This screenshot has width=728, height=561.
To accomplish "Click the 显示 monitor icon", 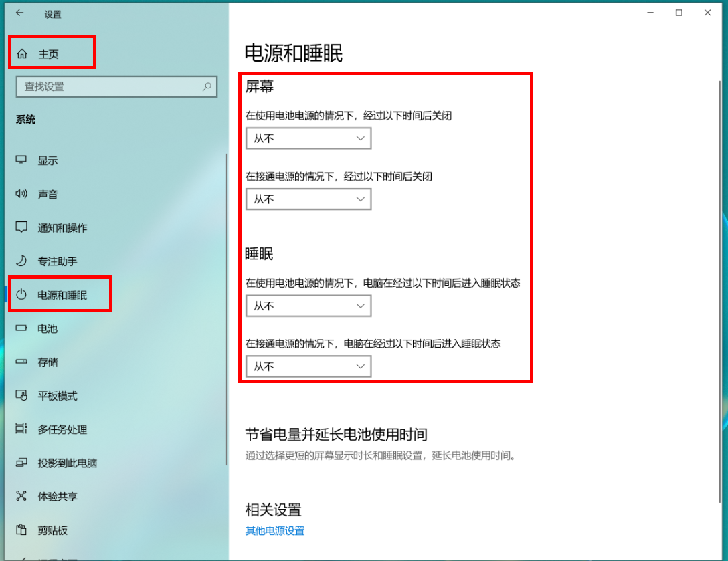I will coord(21,160).
